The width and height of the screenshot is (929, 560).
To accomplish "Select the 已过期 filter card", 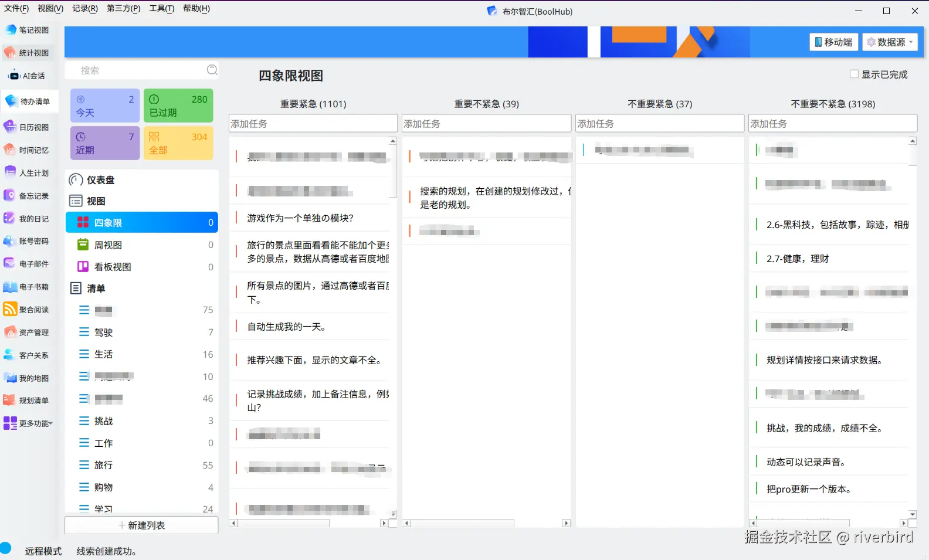I will click(178, 106).
